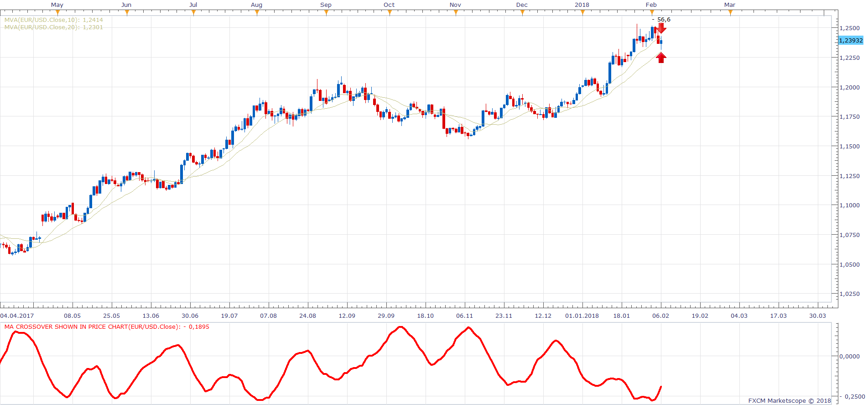Select the 13.06 date label
The height and width of the screenshot is (405, 868).
tap(151, 316)
